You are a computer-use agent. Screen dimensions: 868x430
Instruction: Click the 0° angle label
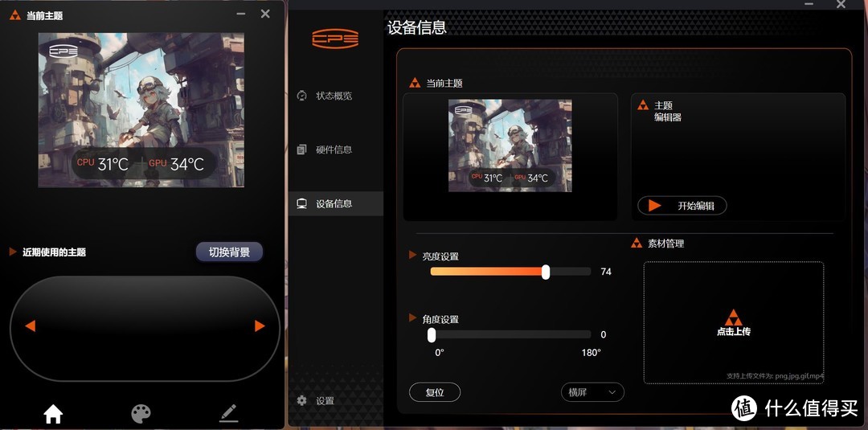tap(440, 353)
